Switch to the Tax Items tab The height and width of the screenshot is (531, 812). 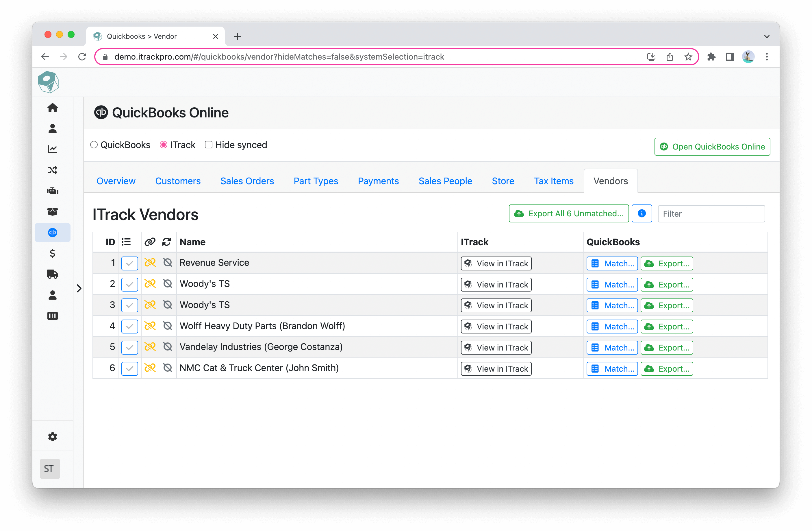pos(554,181)
